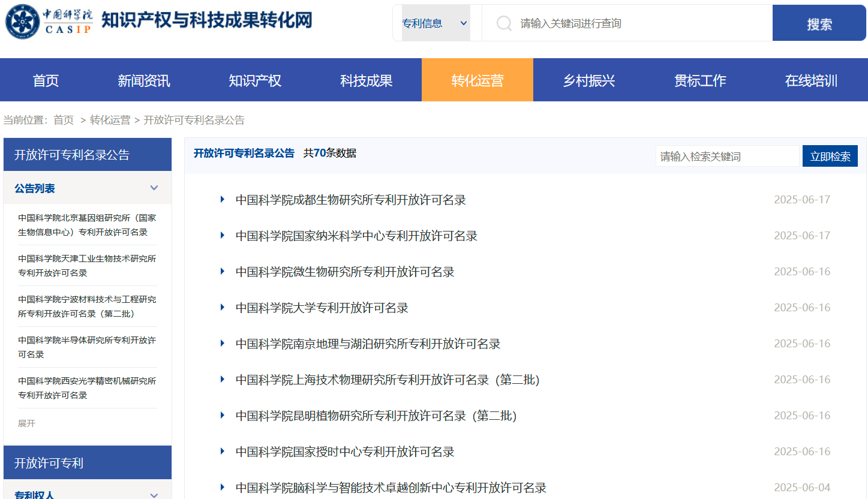Image resolution: width=868 pixels, height=499 pixels.
Task: Select the 转化运营 navigation tab
Action: (477, 80)
